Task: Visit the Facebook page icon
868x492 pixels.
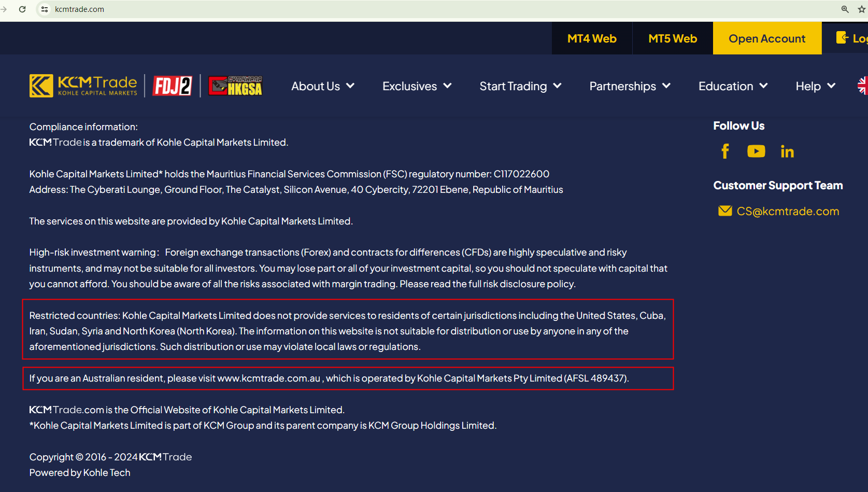Action: (x=725, y=151)
